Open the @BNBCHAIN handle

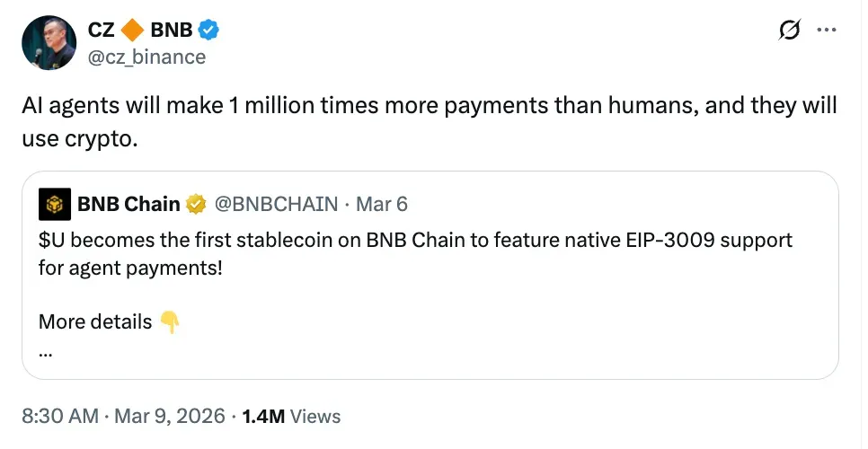277,205
